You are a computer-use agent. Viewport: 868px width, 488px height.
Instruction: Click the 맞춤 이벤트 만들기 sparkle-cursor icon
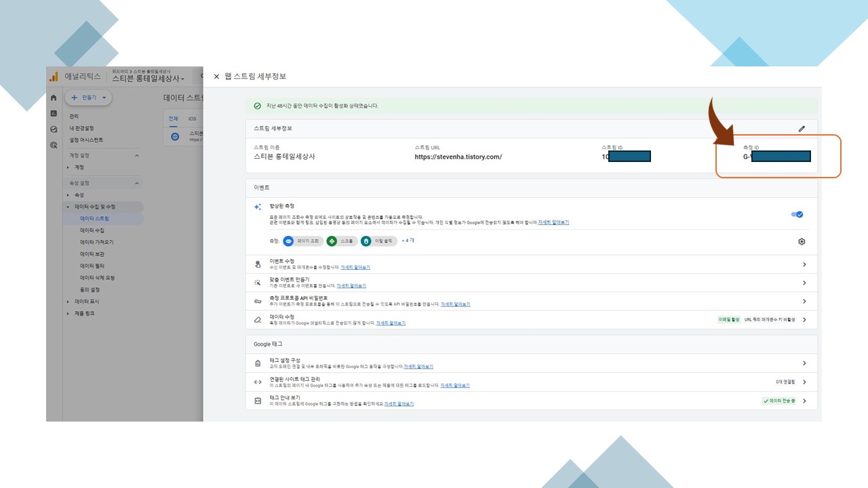[x=258, y=283]
